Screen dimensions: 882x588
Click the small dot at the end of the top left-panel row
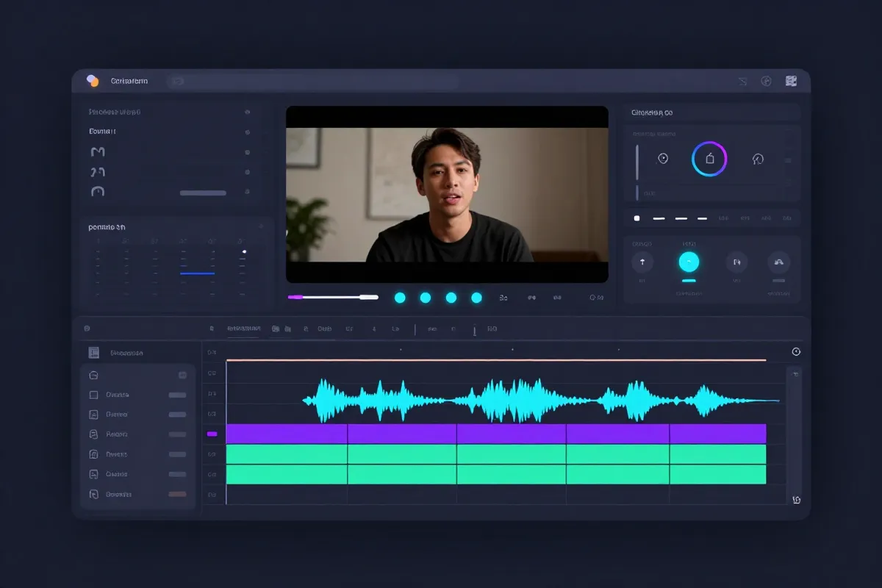[x=247, y=112]
